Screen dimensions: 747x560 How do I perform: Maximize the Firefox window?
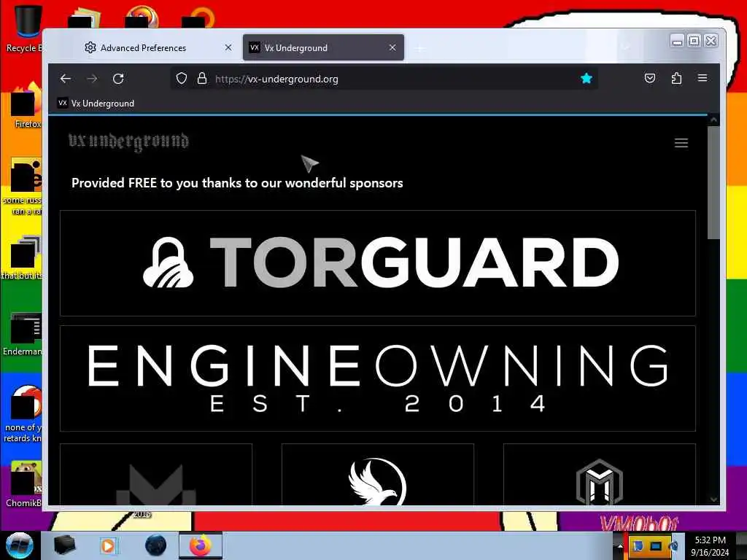tap(694, 42)
